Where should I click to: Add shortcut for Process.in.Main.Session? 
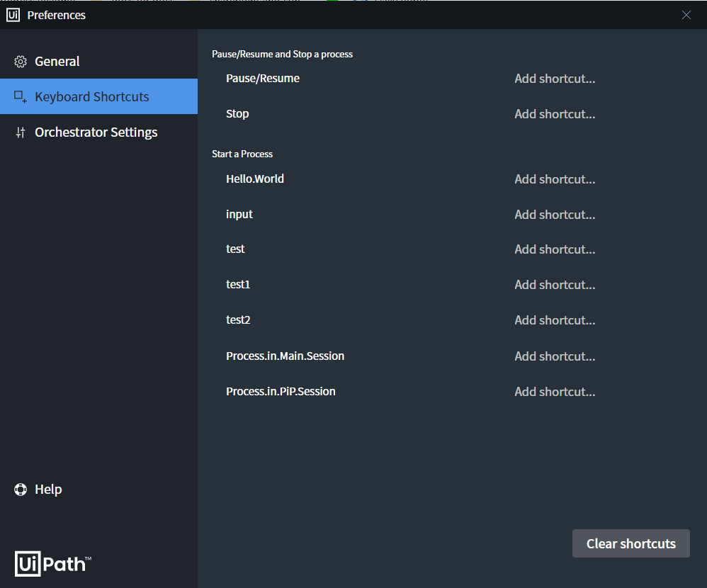555,356
